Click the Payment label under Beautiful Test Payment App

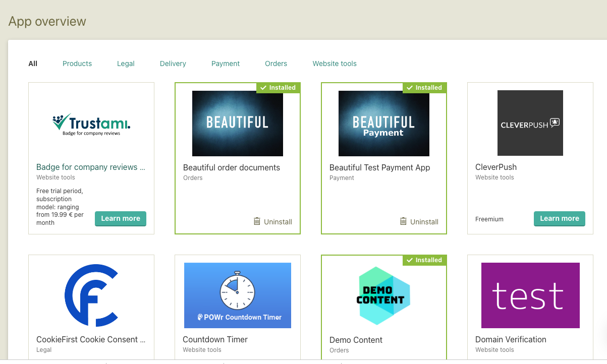[342, 178]
